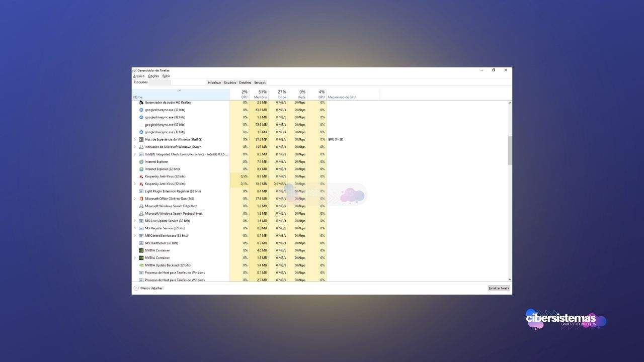Expand the MSI Live Update Service row
Viewport: 644px width, 362px height.
[x=135, y=221]
